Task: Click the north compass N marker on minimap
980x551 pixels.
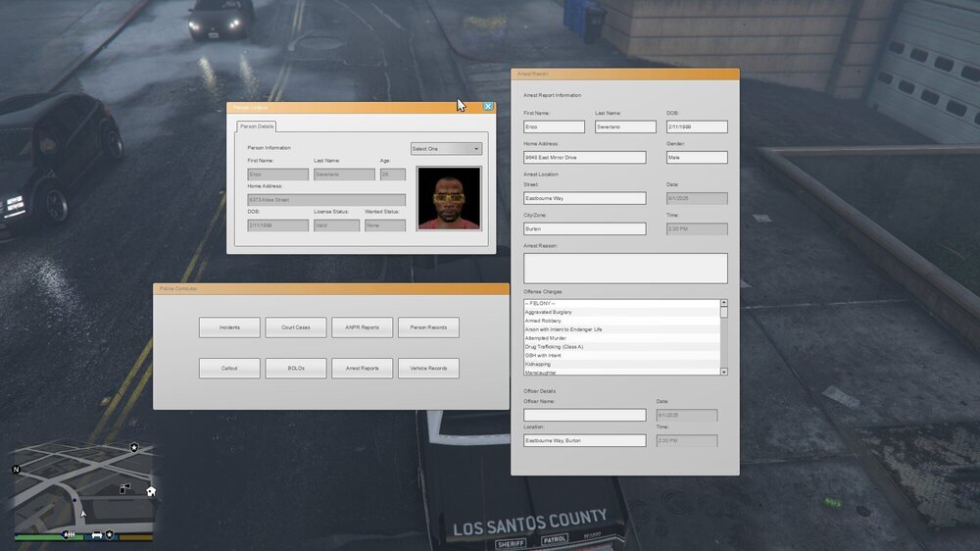Action: (x=16, y=470)
